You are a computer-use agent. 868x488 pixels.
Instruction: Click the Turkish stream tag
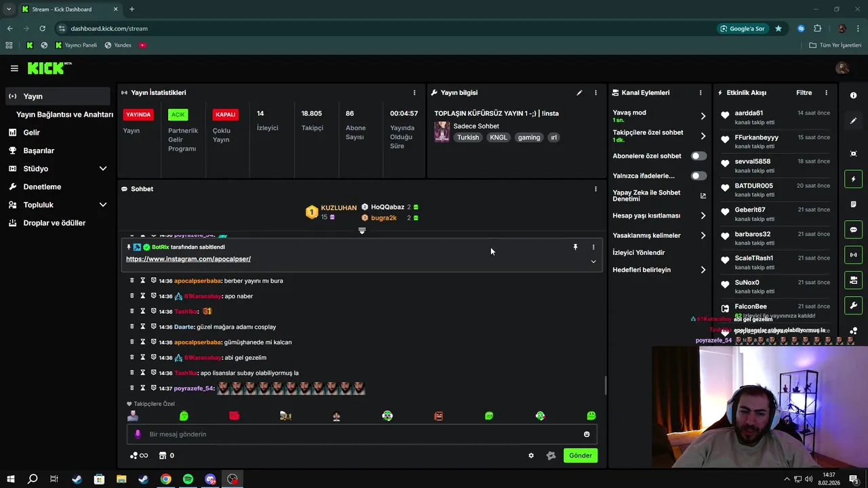468,138
